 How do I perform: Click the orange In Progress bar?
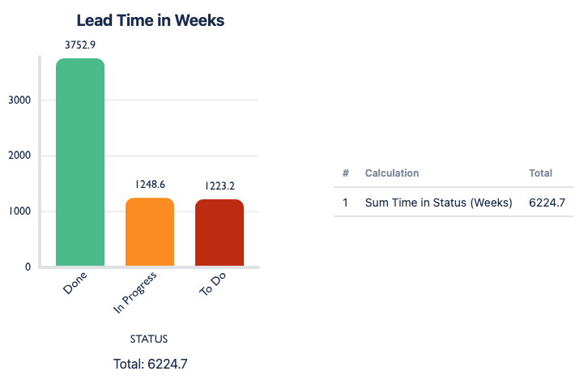(150, 232)
